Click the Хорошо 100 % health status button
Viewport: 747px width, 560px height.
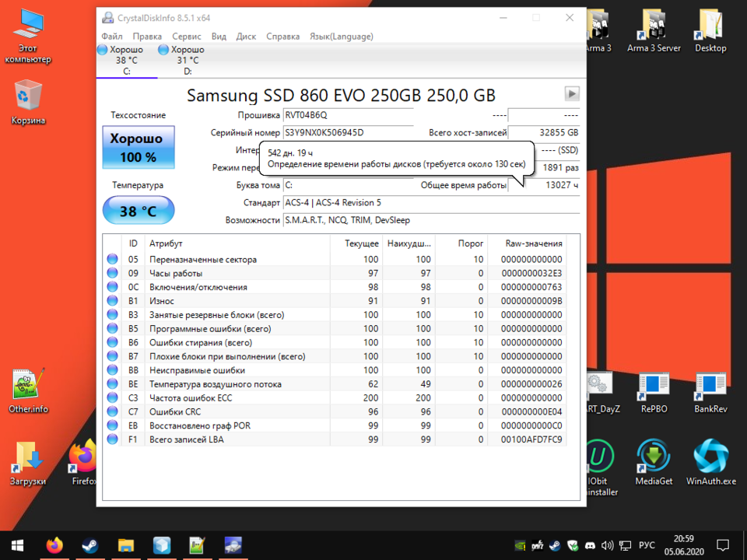[139, 147]
